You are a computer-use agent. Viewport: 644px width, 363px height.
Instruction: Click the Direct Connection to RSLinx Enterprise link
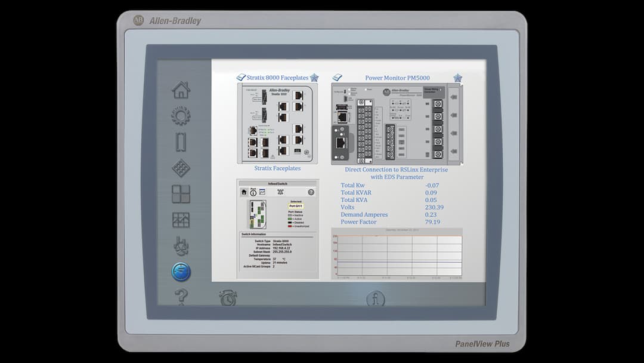click(x=397, y=170)
